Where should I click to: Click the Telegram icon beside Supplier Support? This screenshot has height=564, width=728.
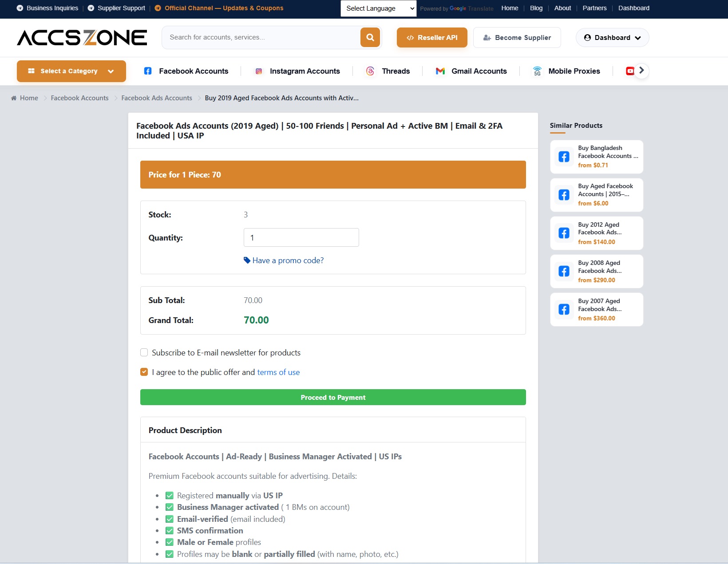pos(91,8)
